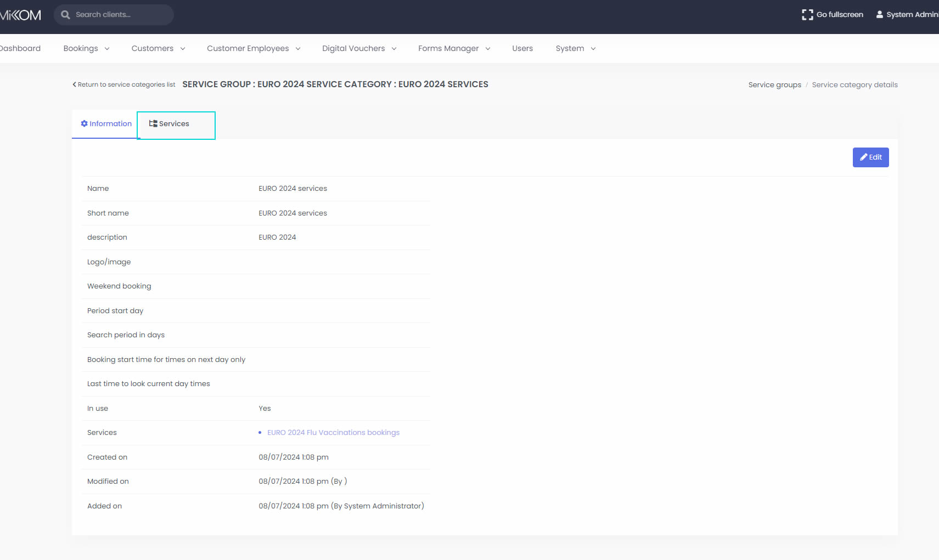This screenshot has width=939, height=560.
Task: Open the System dropdown menu
Action: [x=575, y=48]
